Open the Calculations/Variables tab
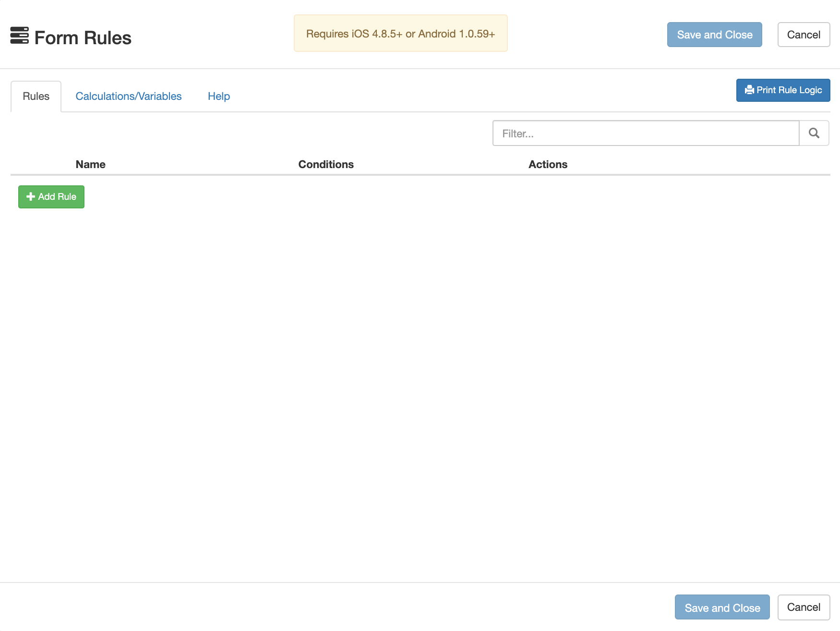This screenshot has width=840, height=631. tap(129, 96)
